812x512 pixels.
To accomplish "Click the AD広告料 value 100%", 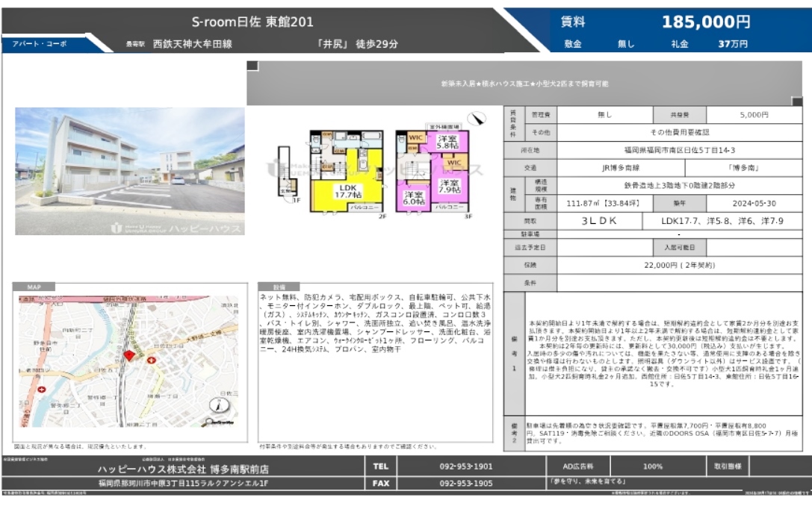I will click(652, 466).
